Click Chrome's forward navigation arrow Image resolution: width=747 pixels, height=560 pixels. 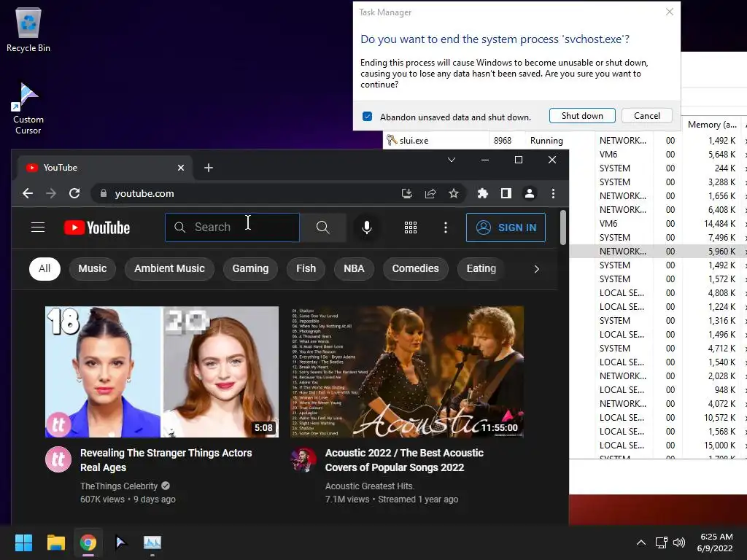tap(51, 193)
